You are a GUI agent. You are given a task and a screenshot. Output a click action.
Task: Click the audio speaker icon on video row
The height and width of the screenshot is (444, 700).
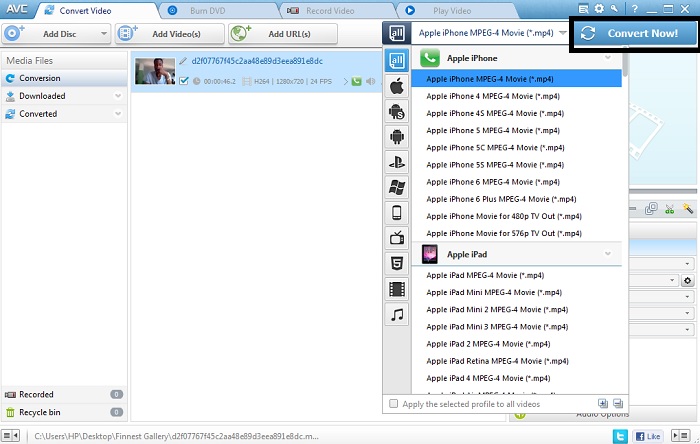pos(371,81)
